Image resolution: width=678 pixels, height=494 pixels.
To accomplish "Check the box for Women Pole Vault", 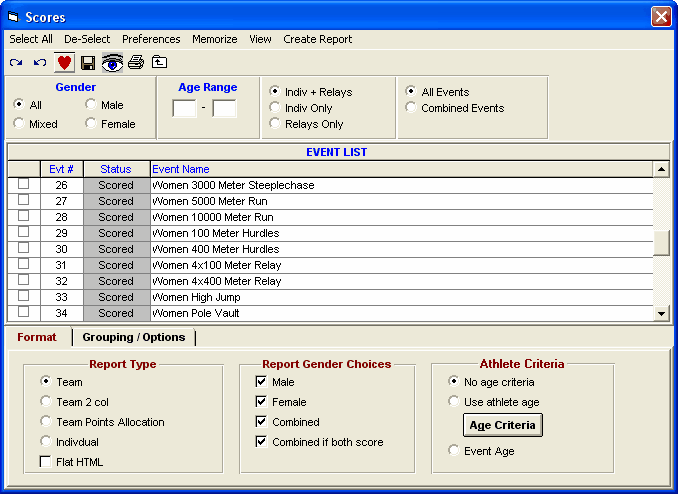I will (x=23, y=312).
